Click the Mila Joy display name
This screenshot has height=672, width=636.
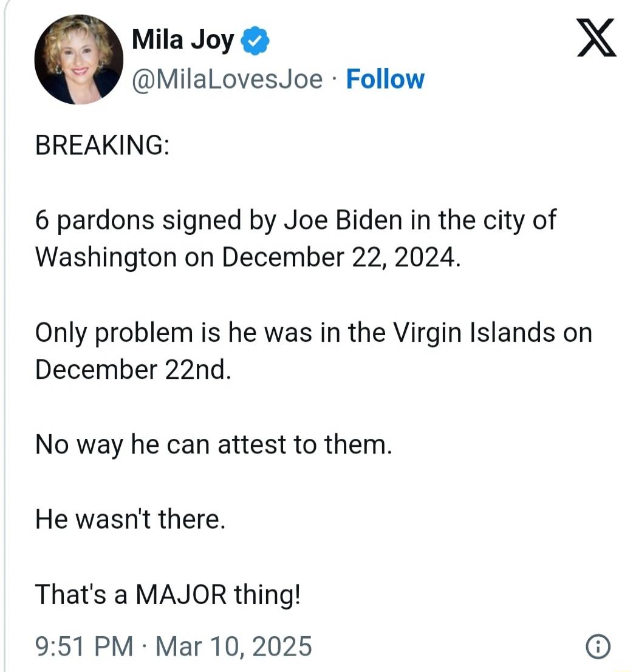tap(182, 41)
